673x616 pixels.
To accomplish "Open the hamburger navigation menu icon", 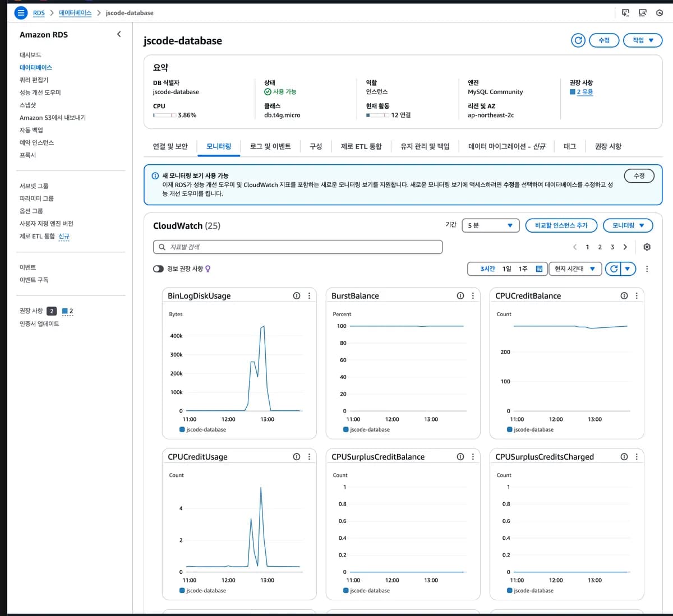I will (20, 12).
